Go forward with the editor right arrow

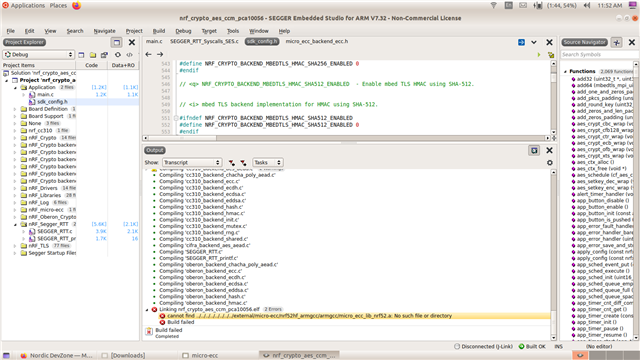[x=160, y=54]
